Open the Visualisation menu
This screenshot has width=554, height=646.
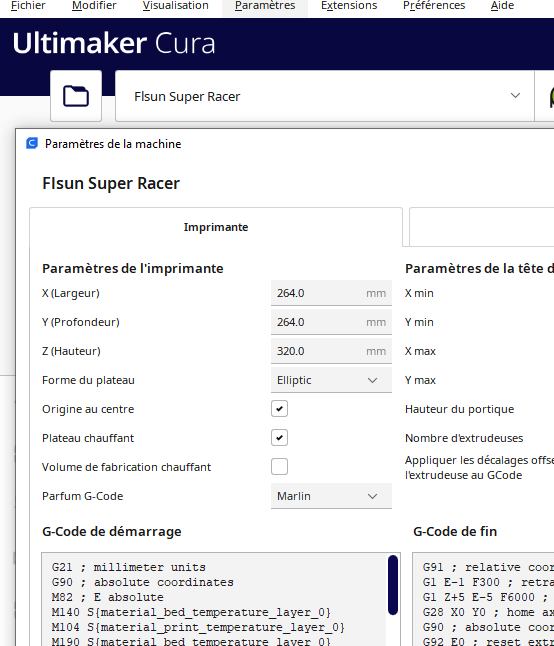coord(175,6)
